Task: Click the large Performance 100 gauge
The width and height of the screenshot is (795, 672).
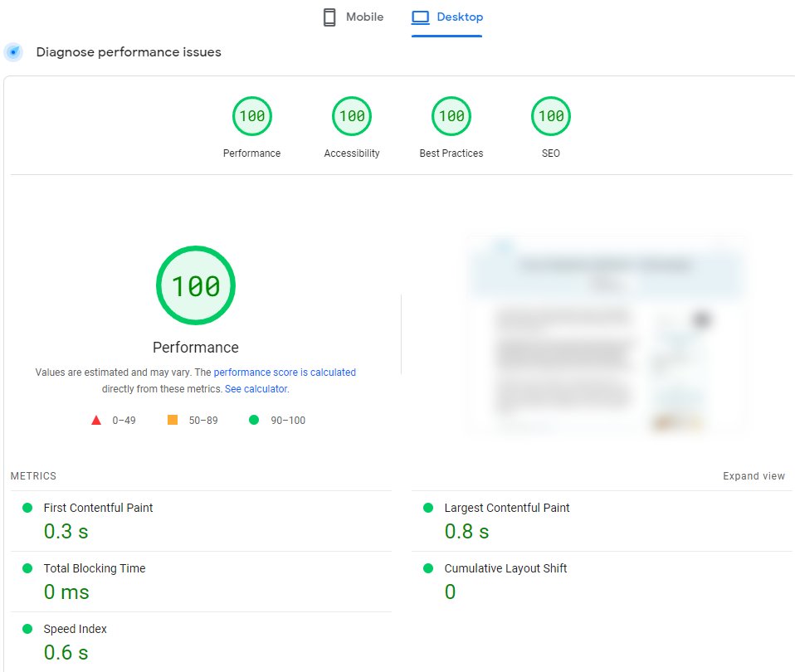Action: pos(196,285)
